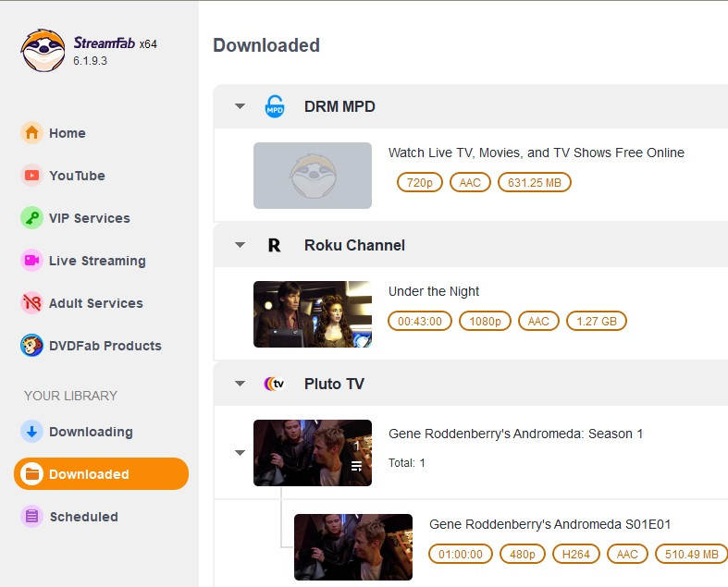This screenshot has height=587, width=728.
Task: Collapse the DRM MPD group
Action: pos(240,106)
